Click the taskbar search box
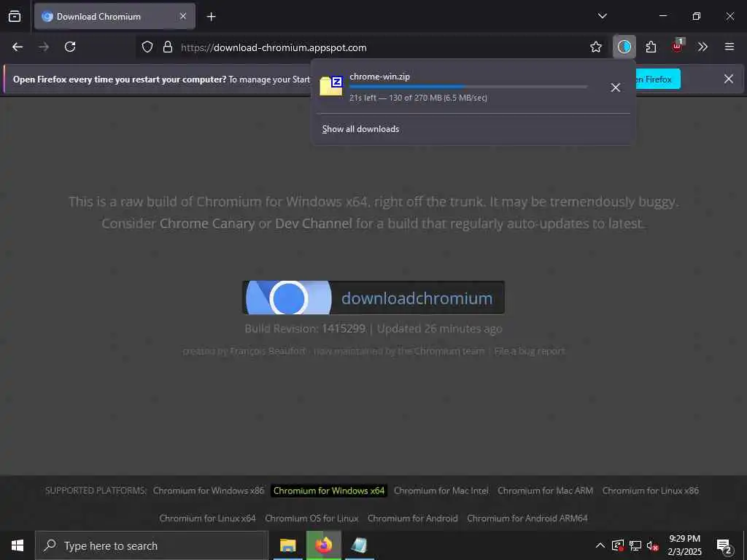The width and height of the screenshot is (747, 560). click(152, 545)
